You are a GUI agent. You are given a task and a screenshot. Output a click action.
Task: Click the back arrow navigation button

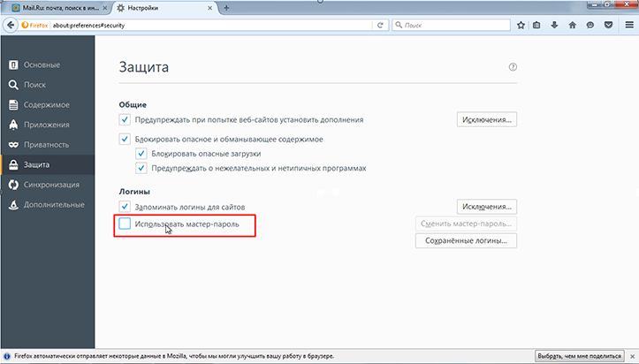tap(11, 25)
